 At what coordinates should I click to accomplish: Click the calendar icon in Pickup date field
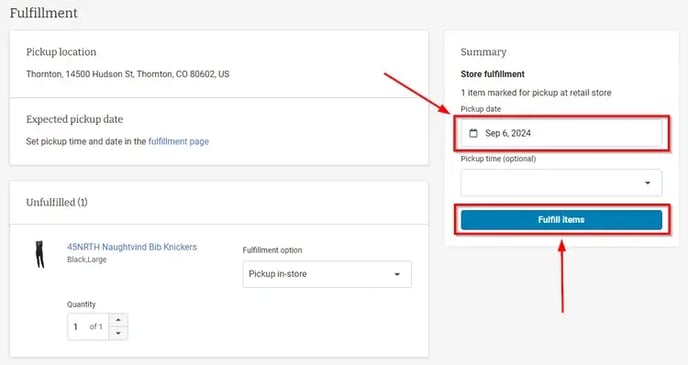(473, 133)
